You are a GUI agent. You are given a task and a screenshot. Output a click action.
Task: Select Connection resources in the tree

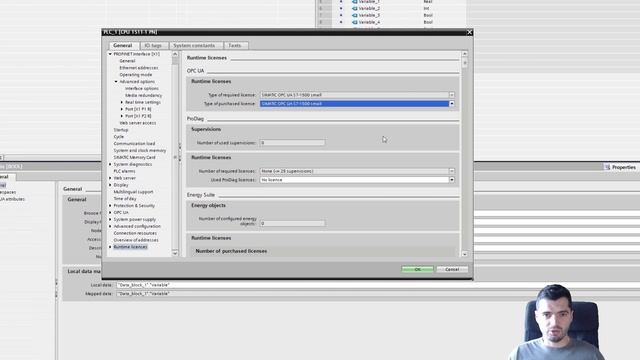click(x=135, y=233)
